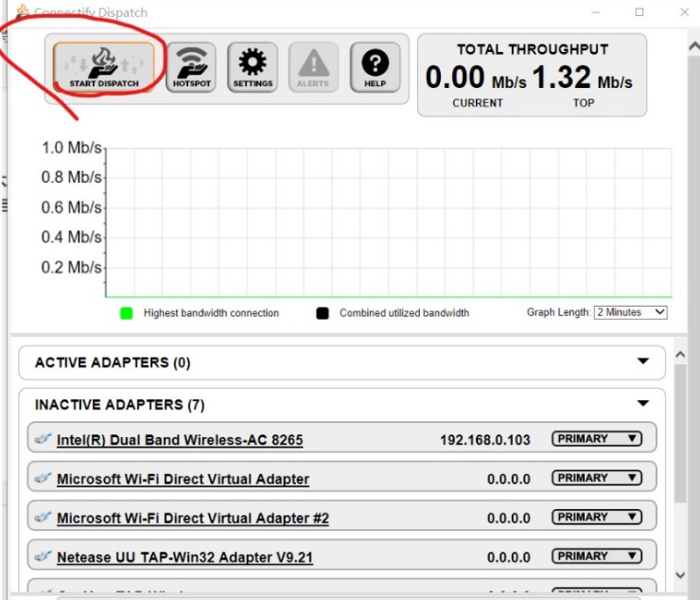The height and width of the screenshot is (600, 700).
Task: Open the Help question mark button
Action: 375,67
